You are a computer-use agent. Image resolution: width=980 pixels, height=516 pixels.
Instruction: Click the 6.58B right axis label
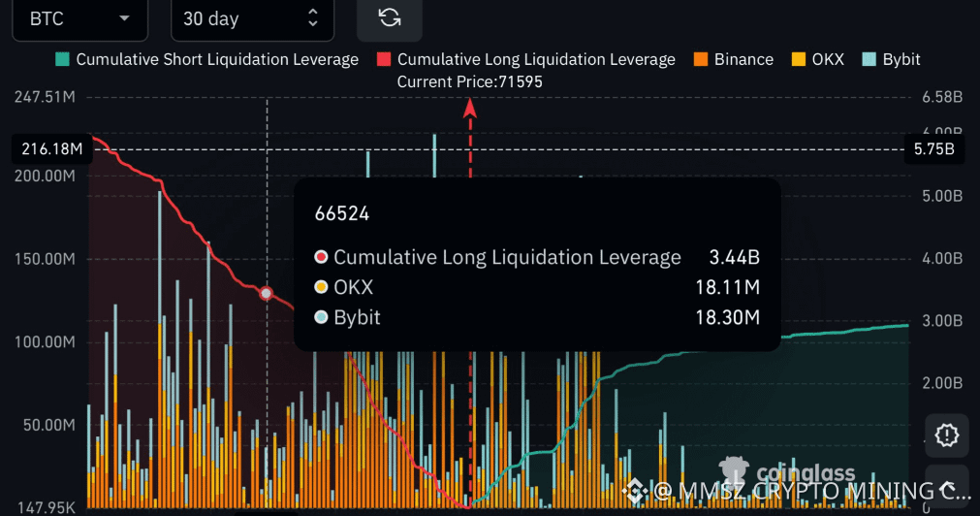pos(942,97)
